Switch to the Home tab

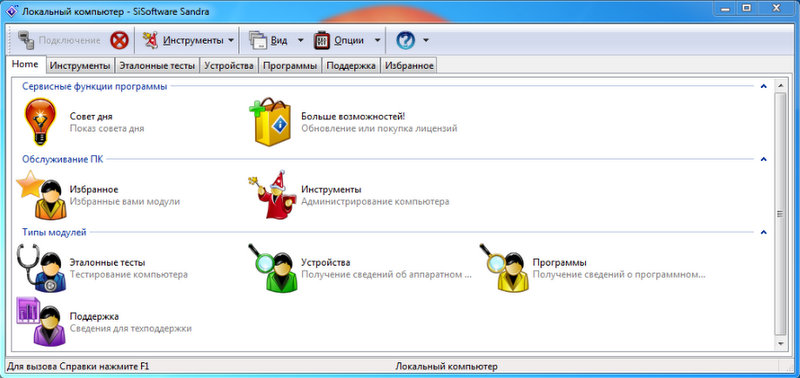click(x=25, y=64)
